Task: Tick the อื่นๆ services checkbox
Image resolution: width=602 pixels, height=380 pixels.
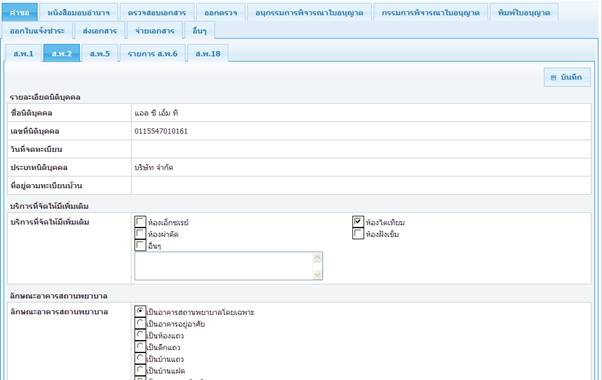Action: 140,245
